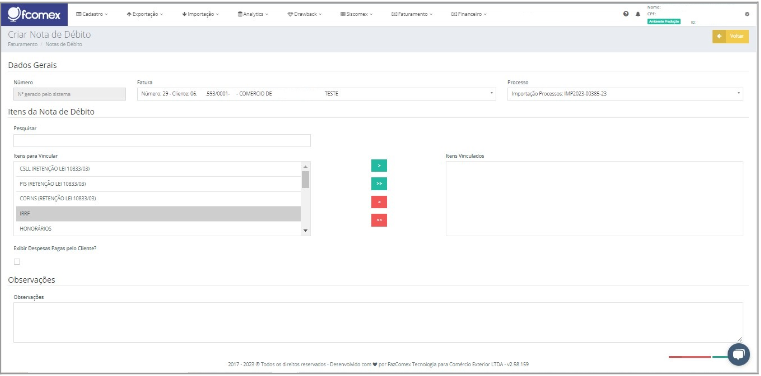Go to Notas de Débito breadcrumb
761x376 pixels.
point(64,44)
